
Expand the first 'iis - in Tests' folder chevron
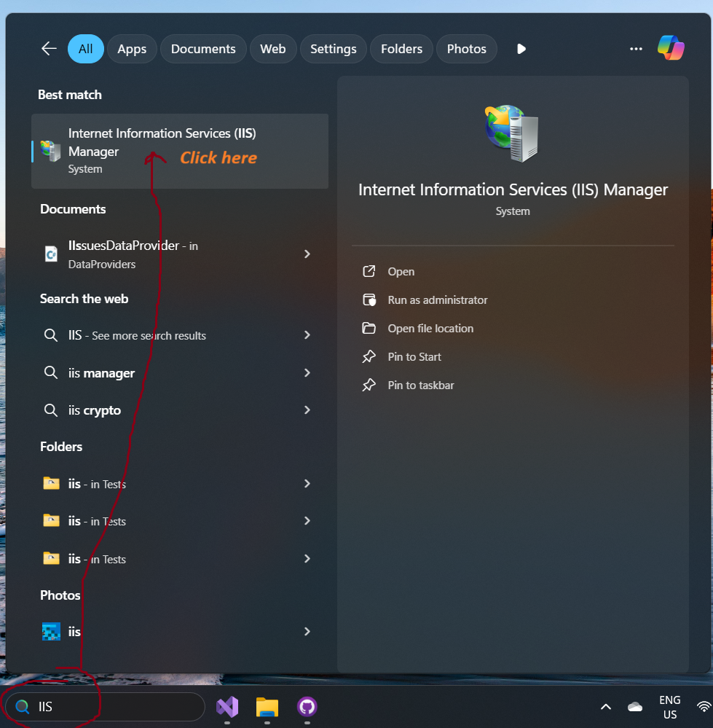tap(307, 484)
